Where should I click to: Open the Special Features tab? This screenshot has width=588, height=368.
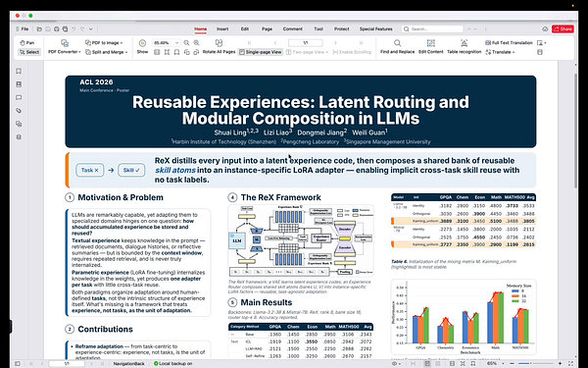click(375, 28)
